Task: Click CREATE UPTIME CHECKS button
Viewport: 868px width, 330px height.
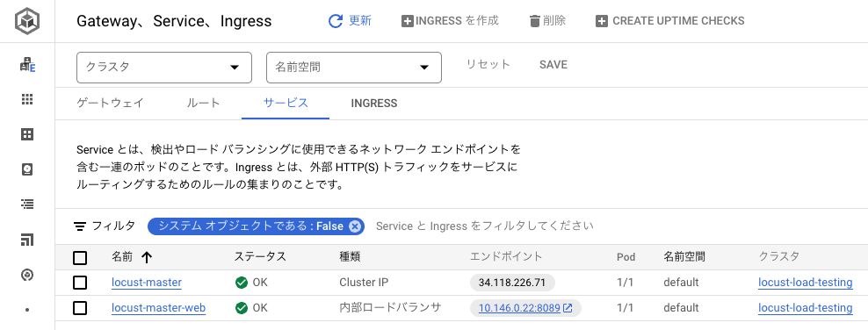Action: (669, 21)
